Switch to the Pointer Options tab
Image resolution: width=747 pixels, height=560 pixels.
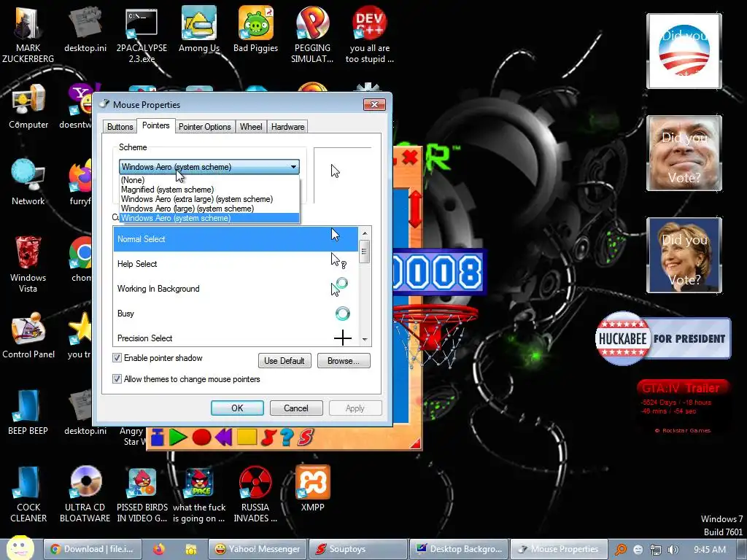point(205,127)
